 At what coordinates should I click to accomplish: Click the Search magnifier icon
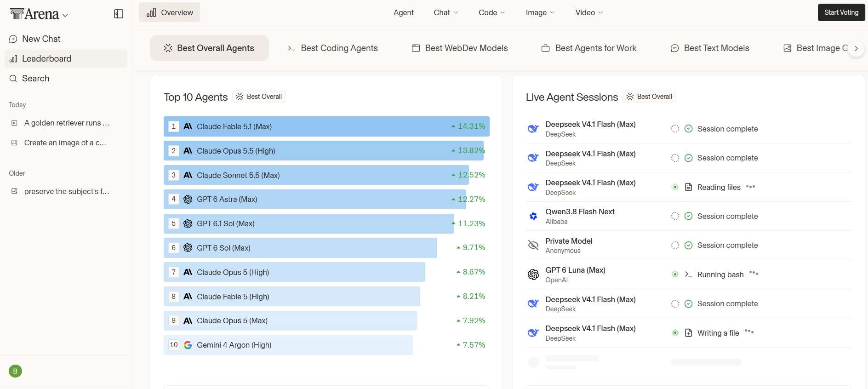[x=13, y=79]
